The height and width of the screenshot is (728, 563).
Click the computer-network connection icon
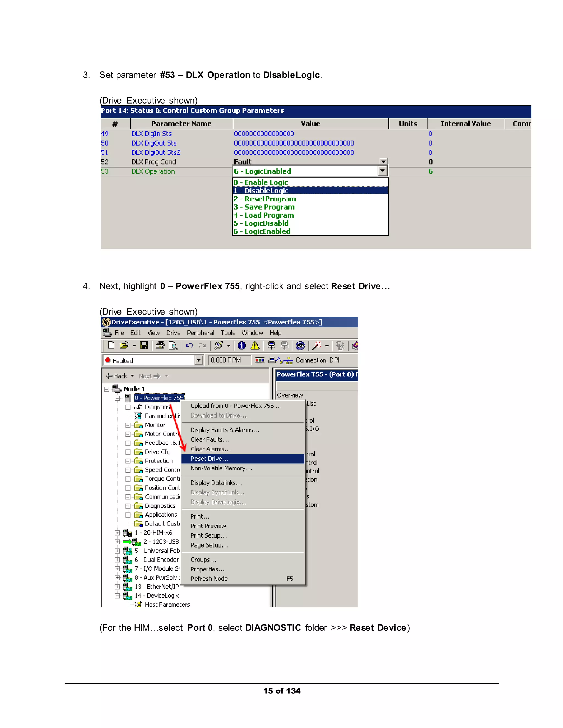pos(280,360)
